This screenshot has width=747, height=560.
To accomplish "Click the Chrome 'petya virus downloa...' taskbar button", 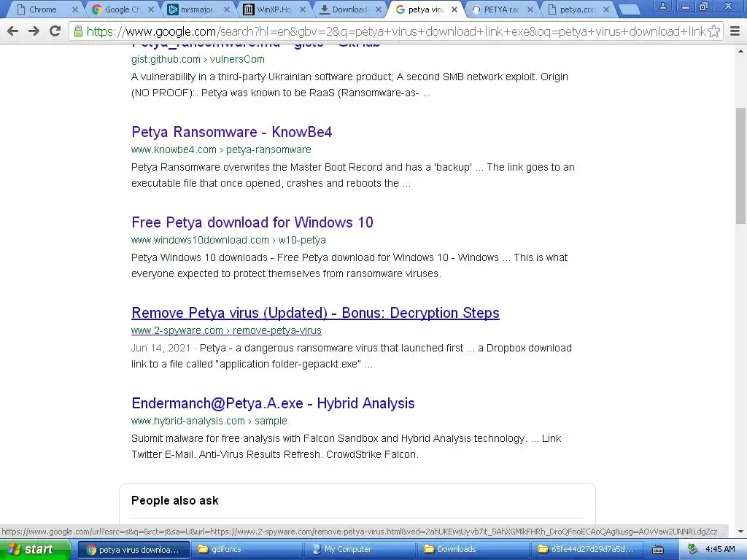I will tap(133, 550).
